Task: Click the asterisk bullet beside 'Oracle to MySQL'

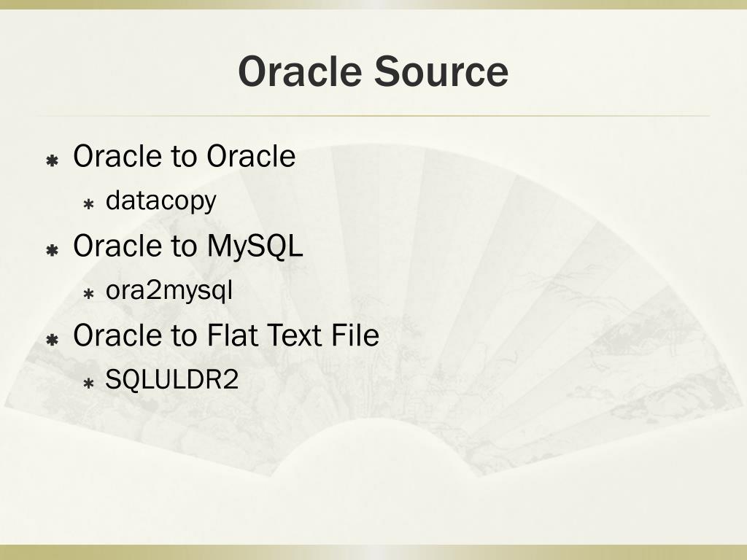Action: tap(52, 250)
